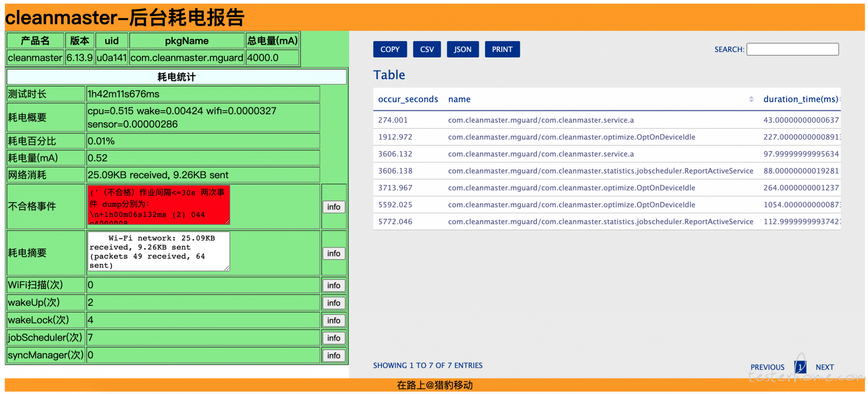868x394 pixels.
Task: Select page 1 in pagination
Action: coord(800,367)
